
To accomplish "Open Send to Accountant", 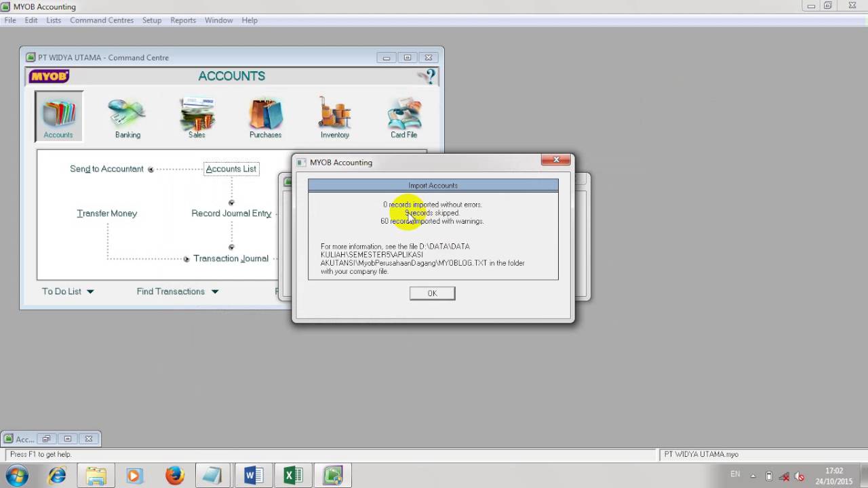I will click(x=106, y=169).
